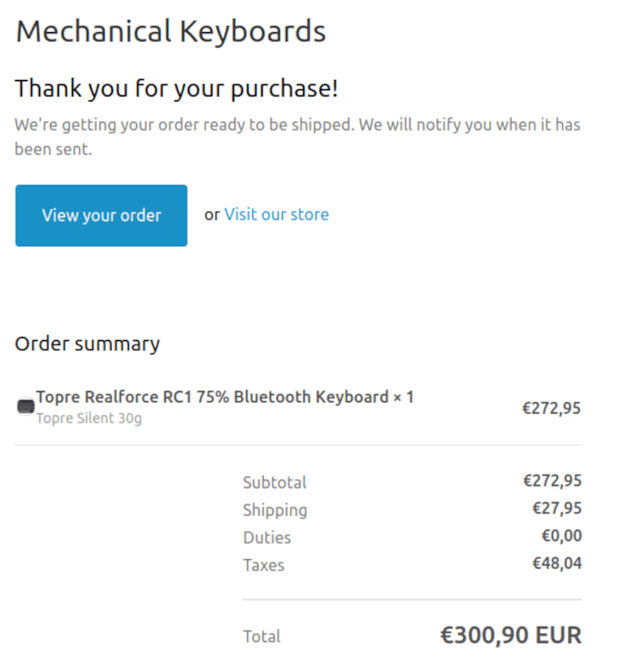Select the total amount €300,90 EUR
The image size is (627, 672).
510,635
